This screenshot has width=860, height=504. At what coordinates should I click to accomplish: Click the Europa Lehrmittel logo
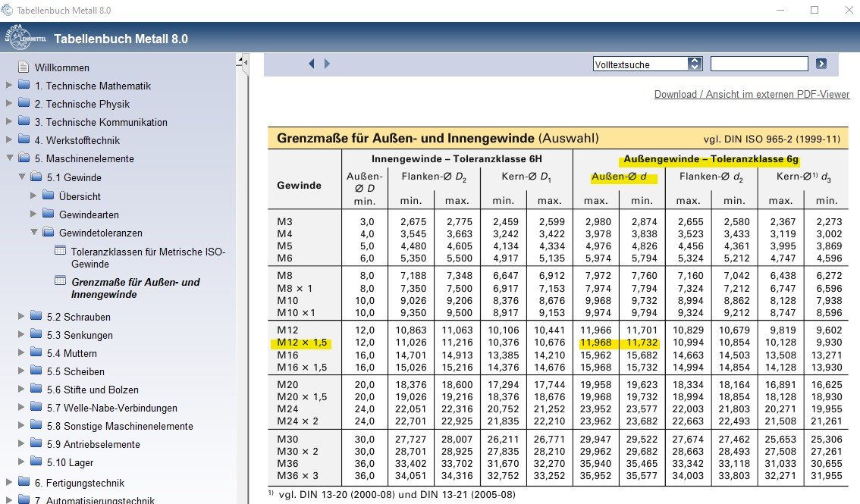(x=24, y=37)
